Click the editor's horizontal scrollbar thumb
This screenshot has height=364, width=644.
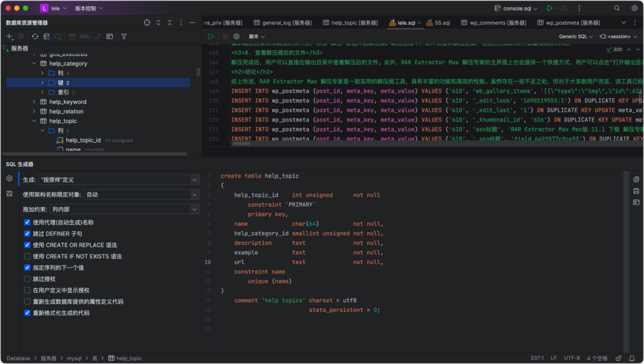(x=241, y=144)
